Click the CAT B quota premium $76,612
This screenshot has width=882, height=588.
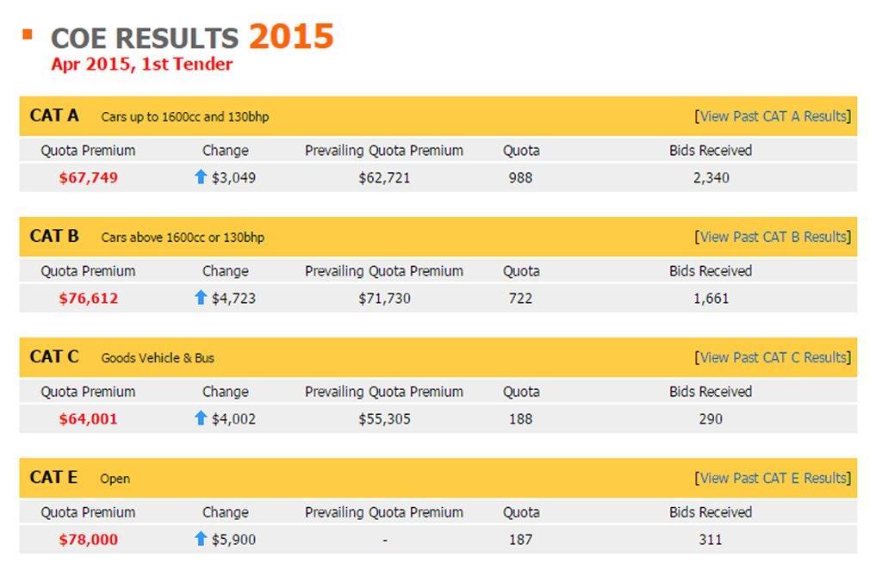coord(89,299)
